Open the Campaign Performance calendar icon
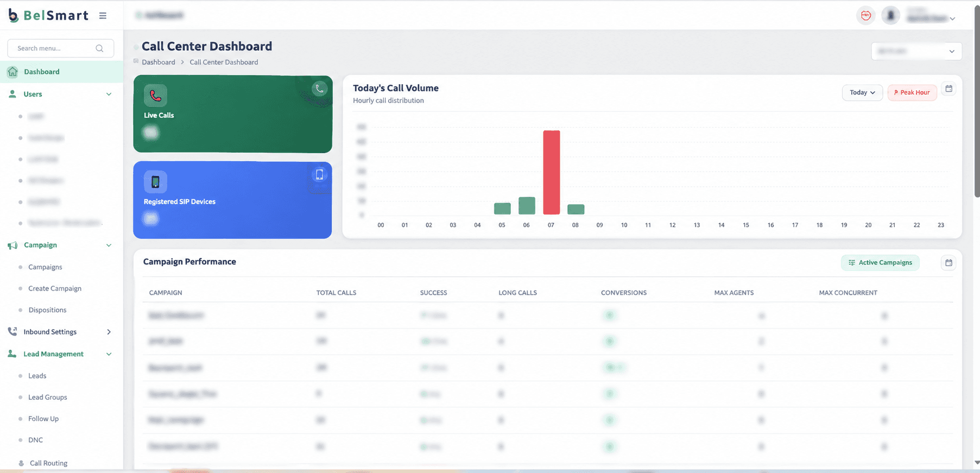980x473 pixels. click(x=949, y=263)
